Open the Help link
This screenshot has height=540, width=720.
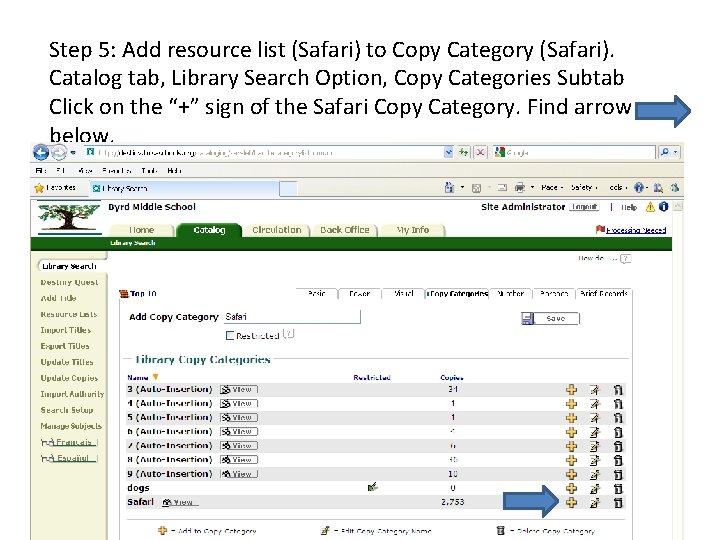point(629,207)
